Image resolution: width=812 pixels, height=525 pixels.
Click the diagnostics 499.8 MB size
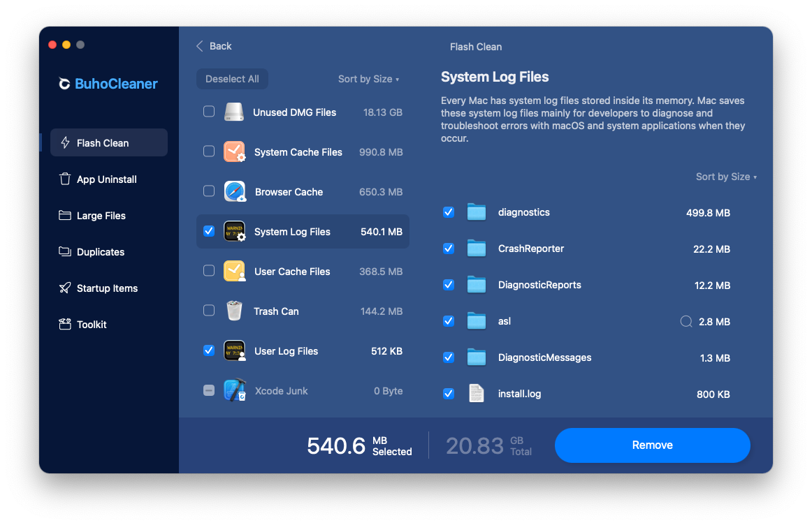click(708, 213)
